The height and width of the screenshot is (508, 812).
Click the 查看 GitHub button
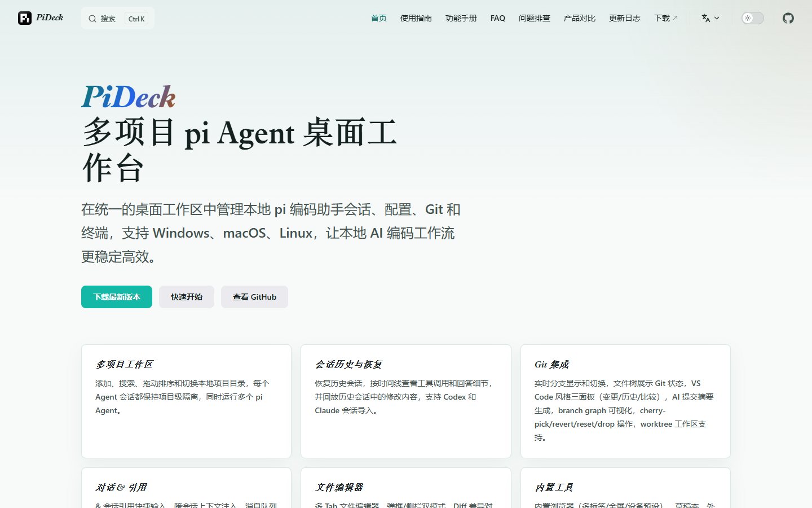(254, 297)
